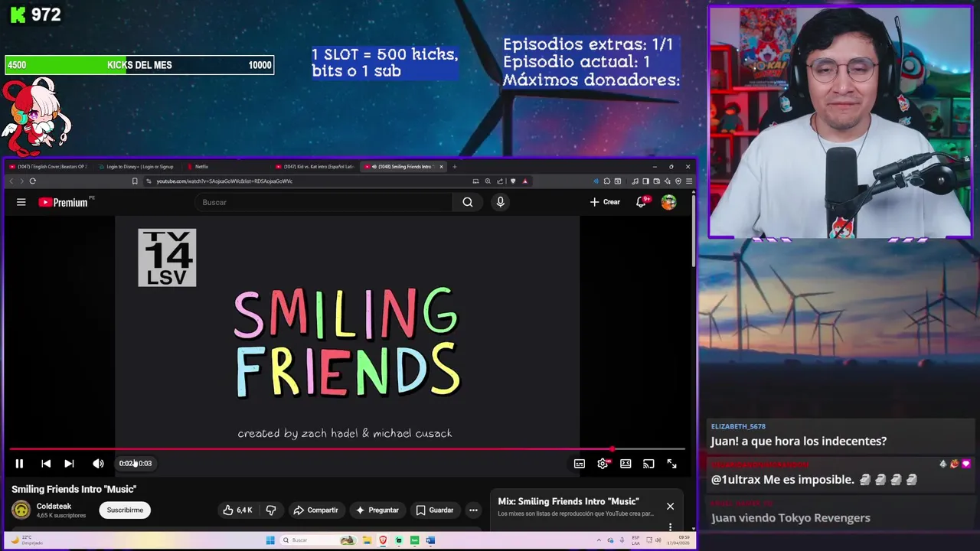Viewport: 980px width, 551px height.
Task: Pause the Smiling Friends video
Action: point(19,463)
